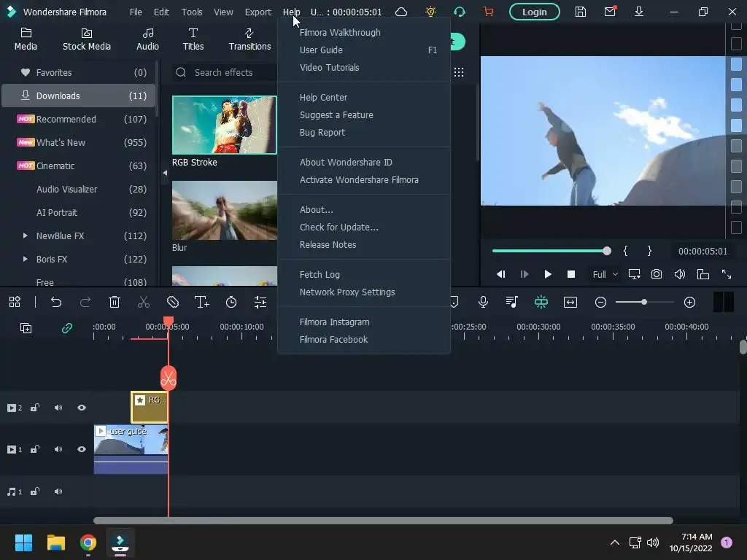
Task: Click the timeline layout grid icon
Action: click(15, 302)
